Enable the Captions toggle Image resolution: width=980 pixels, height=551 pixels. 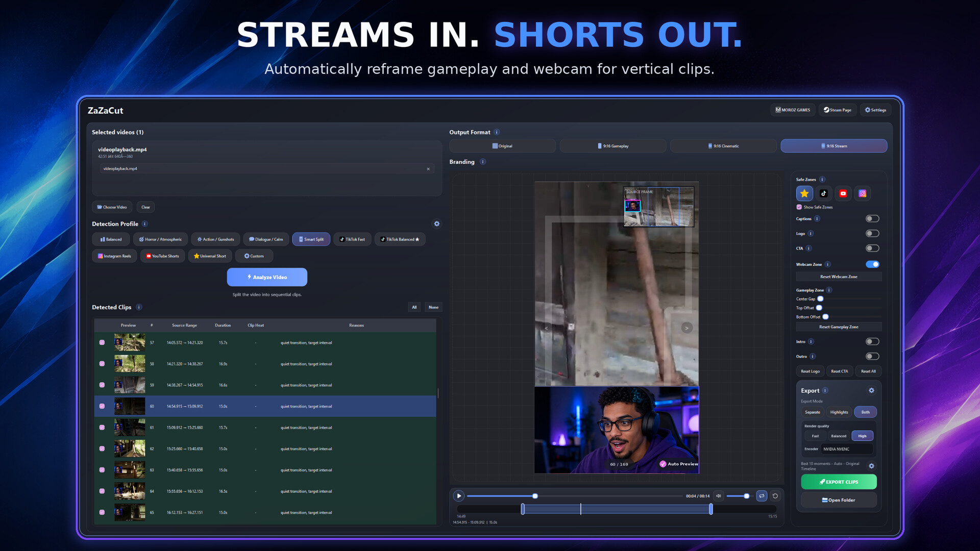point(872,219)
